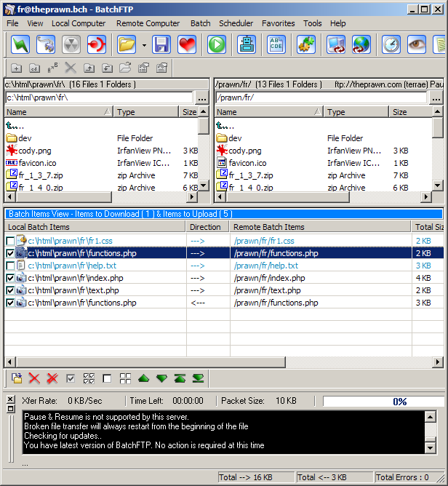Open the Scheduler menu
The height and width of the screenshot is (486, 448).
(x=236, y=23)
